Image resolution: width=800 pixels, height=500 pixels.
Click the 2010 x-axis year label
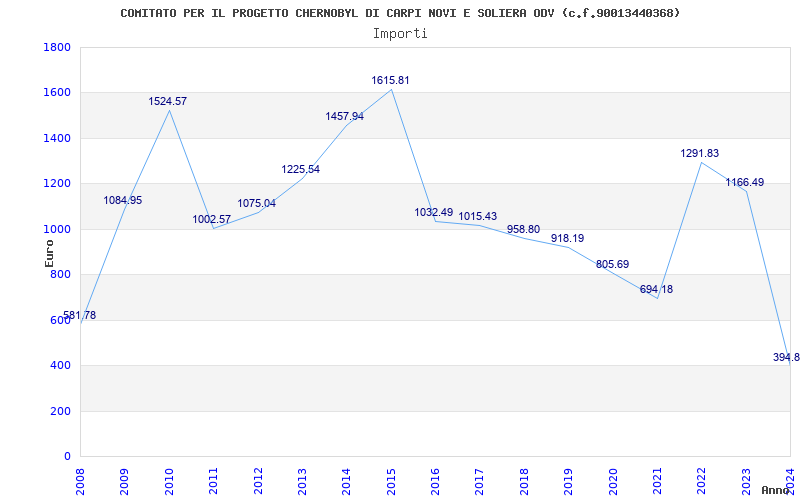click(169, 481)
